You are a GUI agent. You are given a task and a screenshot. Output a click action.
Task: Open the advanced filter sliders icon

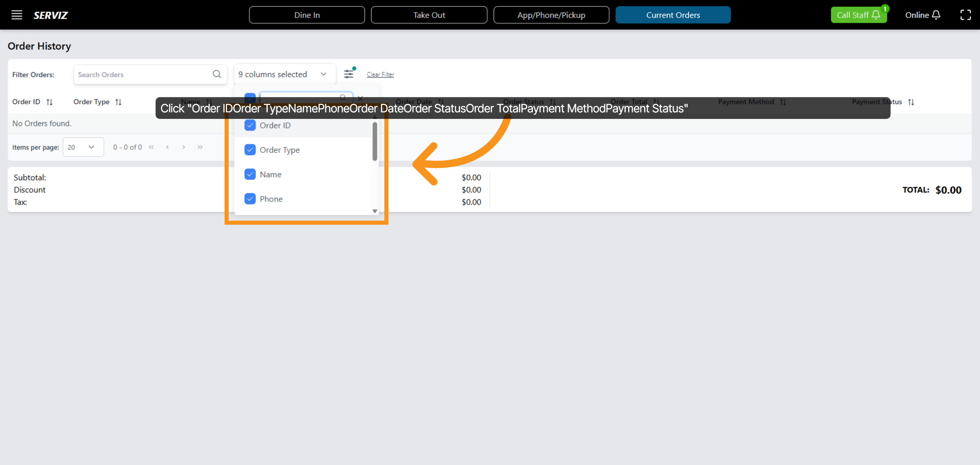click(349, 73)
